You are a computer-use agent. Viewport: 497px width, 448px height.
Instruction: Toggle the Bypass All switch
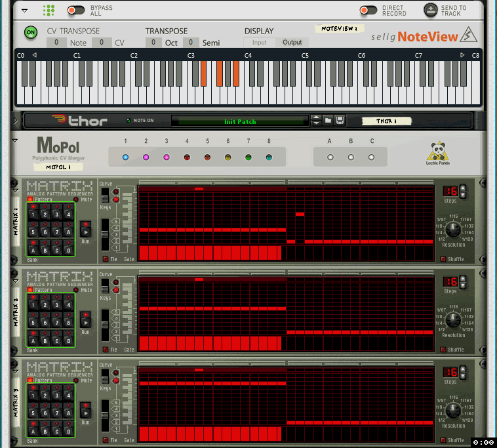(x=75, y=10)
